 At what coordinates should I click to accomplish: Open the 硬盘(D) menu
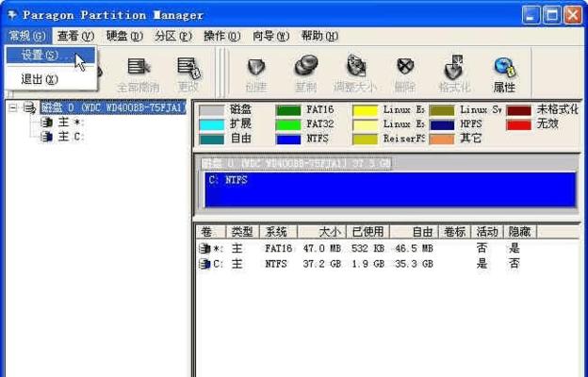click(x=124, y=36)
